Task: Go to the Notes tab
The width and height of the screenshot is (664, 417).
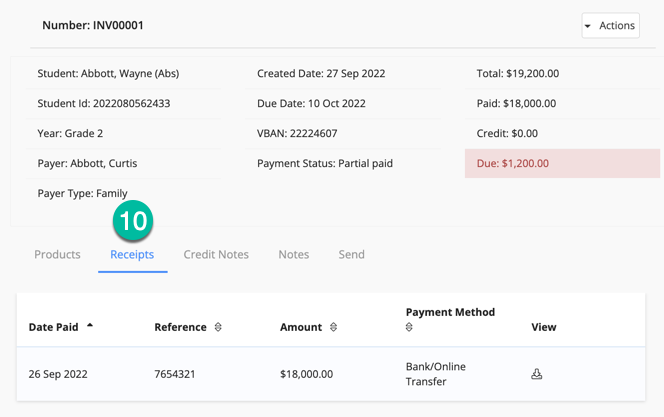Action: pos(293,255)
